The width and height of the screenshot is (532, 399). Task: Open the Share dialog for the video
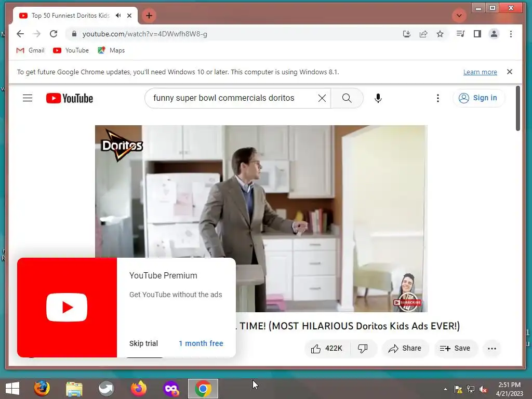point(405,349)
